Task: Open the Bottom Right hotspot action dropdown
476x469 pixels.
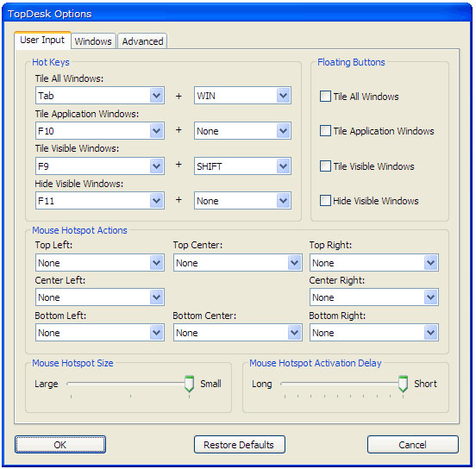Action: point(374,333)
